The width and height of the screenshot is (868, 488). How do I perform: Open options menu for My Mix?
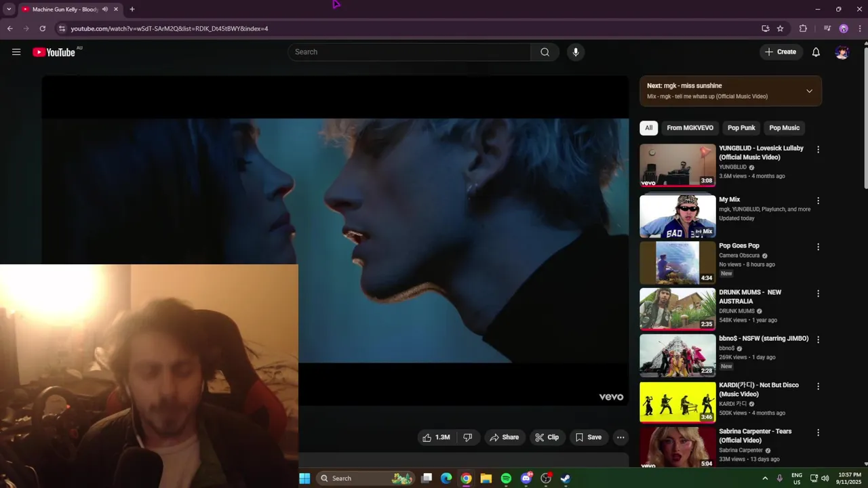coord(818,201)
